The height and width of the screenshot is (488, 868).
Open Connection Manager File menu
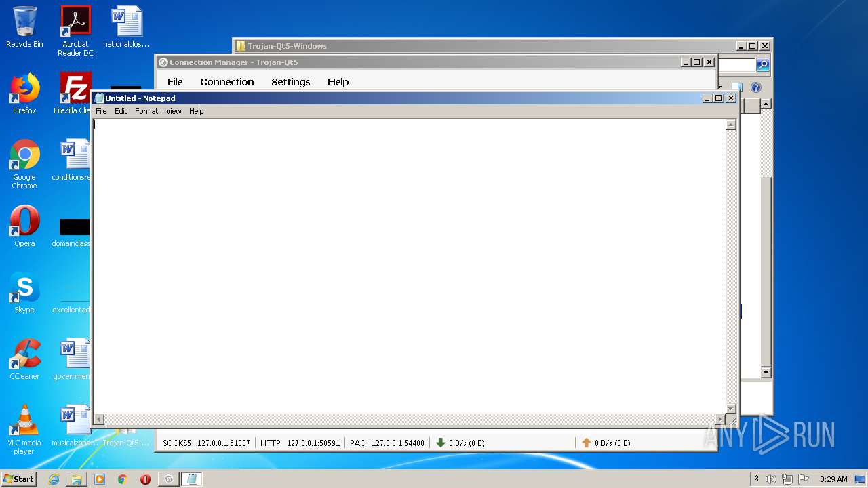[175, 82]
